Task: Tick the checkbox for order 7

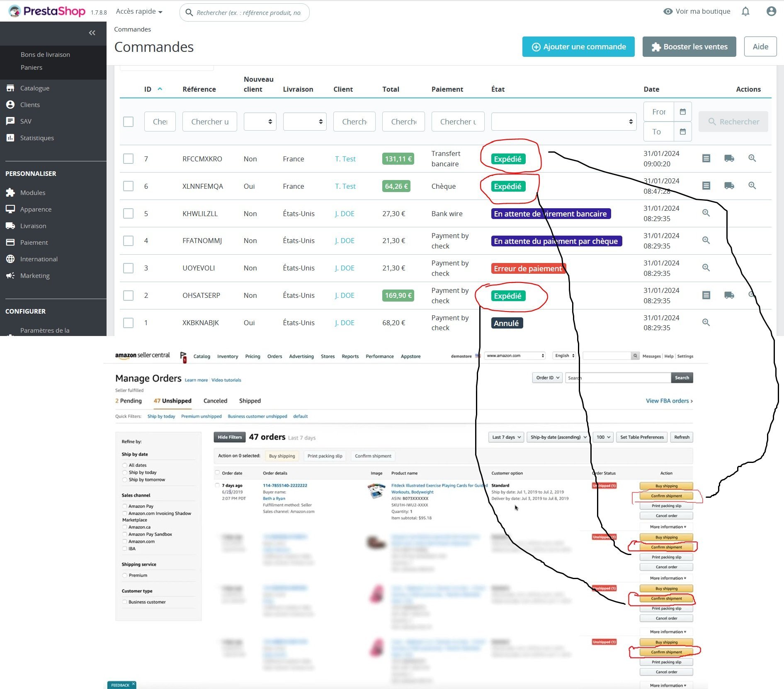Action: [129, 158]
